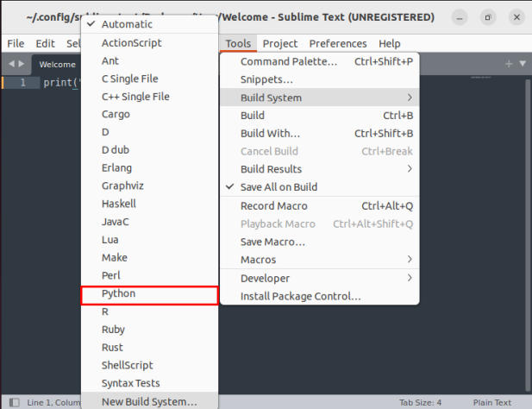The width and height of the screenshot is (532, 409).
Task: Click the window maximize icon
Action: pos(487,16)
